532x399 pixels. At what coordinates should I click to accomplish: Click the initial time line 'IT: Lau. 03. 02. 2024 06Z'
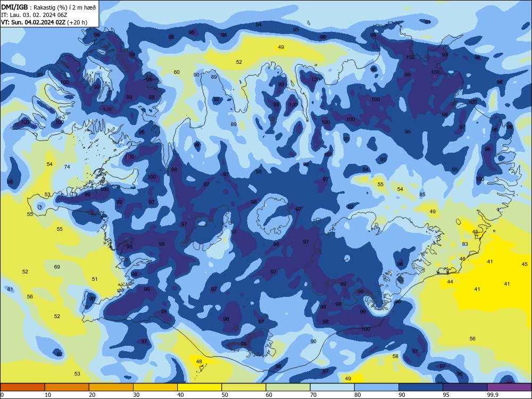point(34,15)
